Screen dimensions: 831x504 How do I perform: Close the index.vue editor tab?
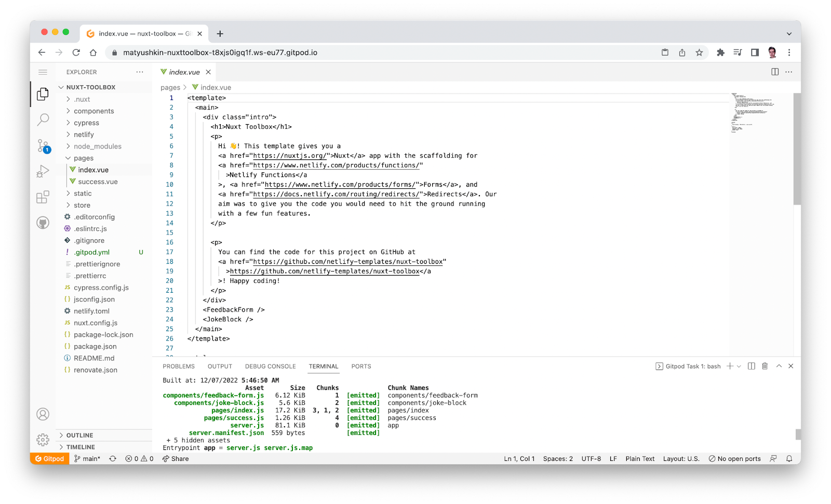(x=208, y=72)
